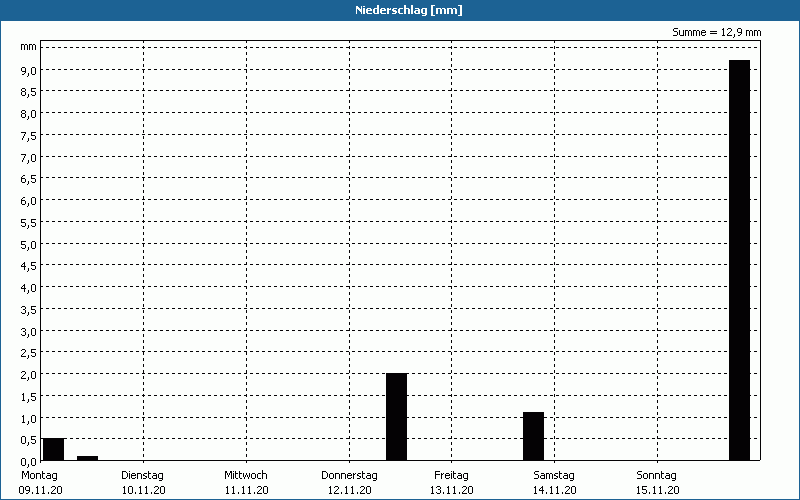Click the 'Samstag' day label
Viewport: 800px width, 500px height.
tap(554, 475)
